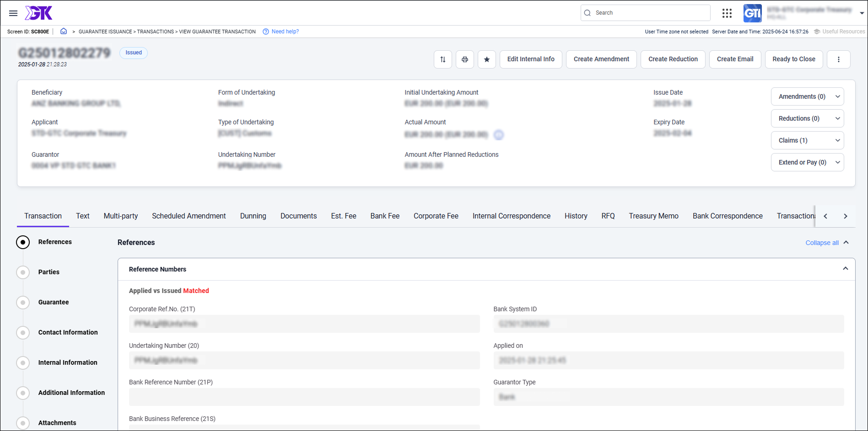Screen dimensions: 868x431
Task: Open the Corporate Fee tab
Action: click(x=436, y=216)
